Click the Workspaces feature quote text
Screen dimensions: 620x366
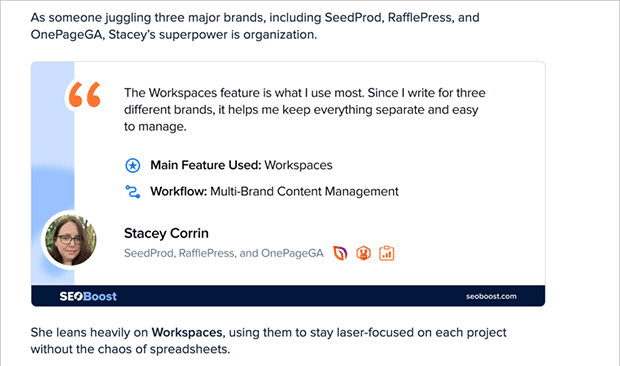(304, 109)
